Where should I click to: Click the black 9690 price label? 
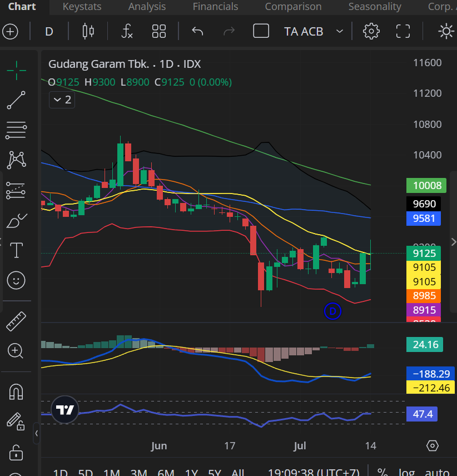click(424, 204)
